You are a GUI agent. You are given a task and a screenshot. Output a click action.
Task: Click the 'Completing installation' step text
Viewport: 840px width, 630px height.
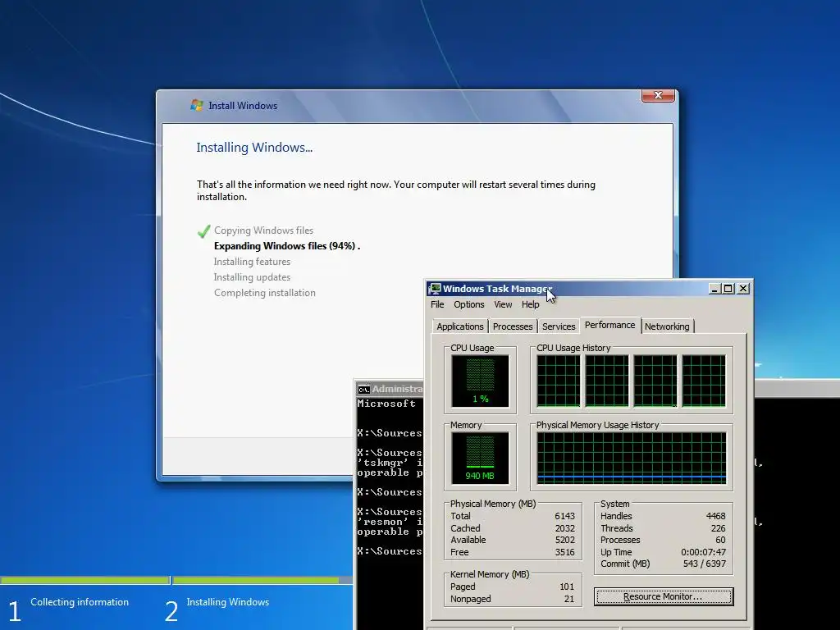pyautogui.click(x=265, y=293)
